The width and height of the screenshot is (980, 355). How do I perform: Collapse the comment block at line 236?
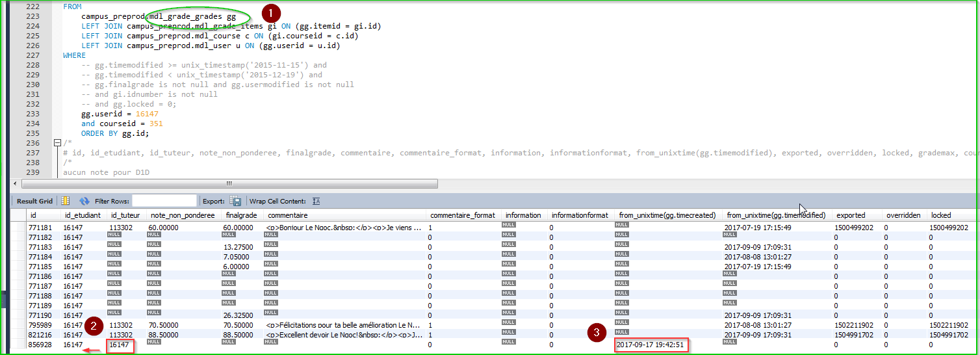[57, 143]
